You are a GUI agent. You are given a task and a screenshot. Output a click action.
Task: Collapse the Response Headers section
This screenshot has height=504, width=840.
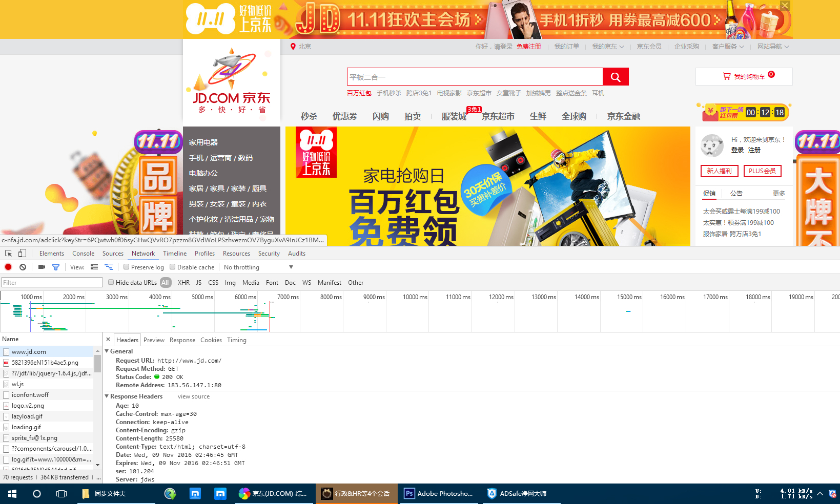[x=107, y=396]
